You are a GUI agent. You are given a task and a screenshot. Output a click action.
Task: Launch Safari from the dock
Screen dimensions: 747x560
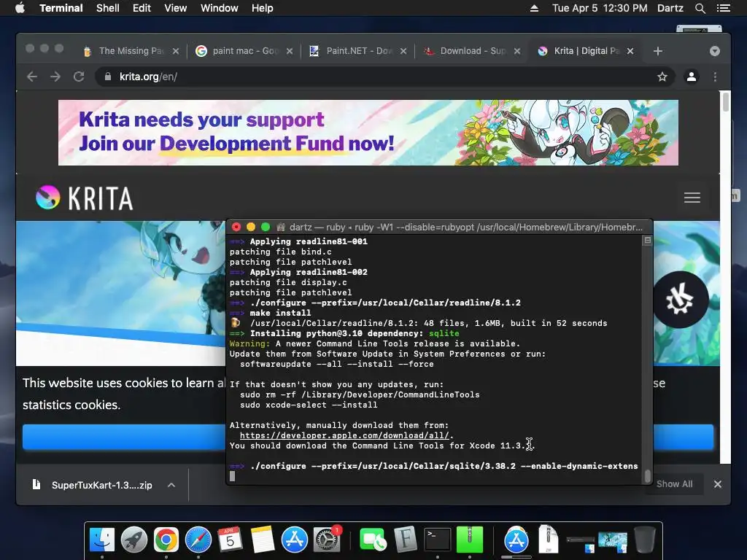pos(198,540)
